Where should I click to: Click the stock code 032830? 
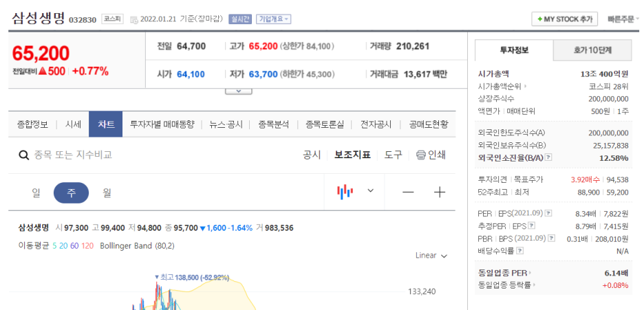tap(83, 20)
